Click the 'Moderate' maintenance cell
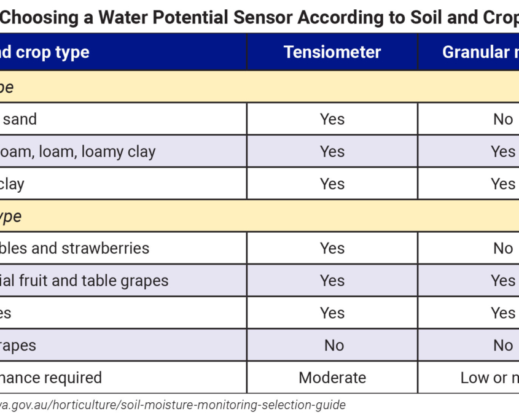This screenshot has width=519, height=420. (x=332, y=378)
